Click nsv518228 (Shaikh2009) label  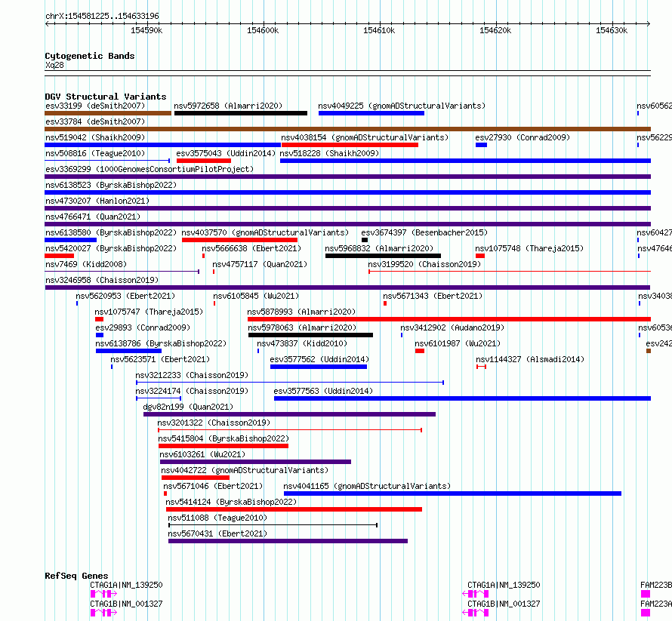pyautogui.click(x=329, y=153)
